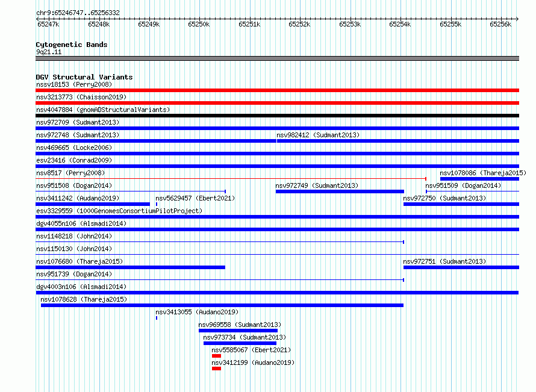
Task: Click the 65250k ruler position
Action: (x=199, y=24)
